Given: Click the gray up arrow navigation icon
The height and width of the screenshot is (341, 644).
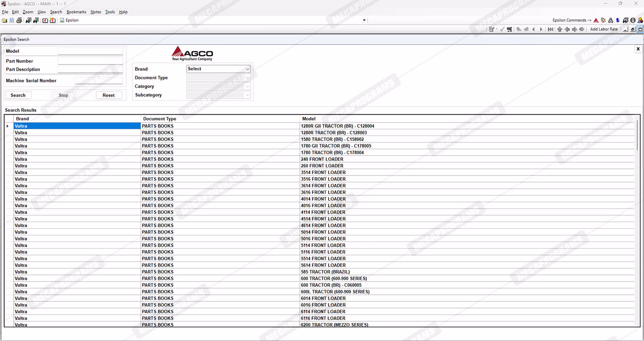Looking at the screenshot, I should pyautogui.click(x=560, y=29).
